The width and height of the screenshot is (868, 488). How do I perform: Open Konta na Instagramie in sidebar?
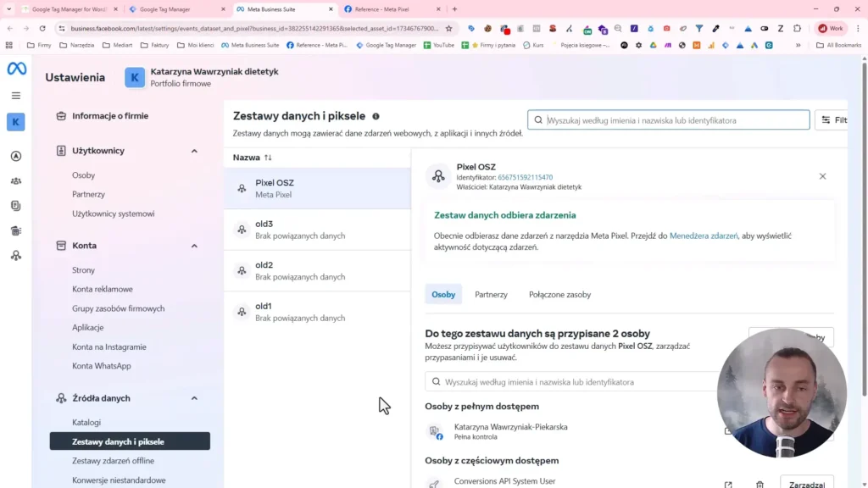[109, 347]
